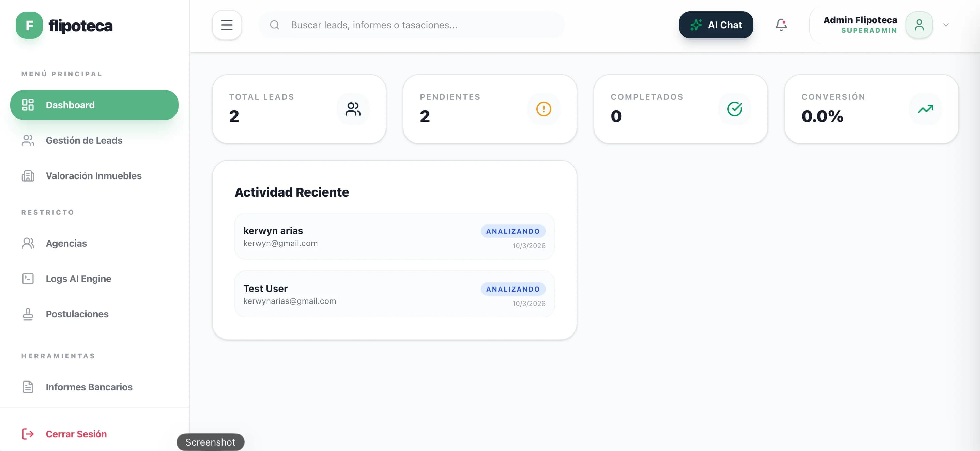Image resolution: width=980 pixels, height=451 pixels.
Task: Click the kerwyn@gmail.com email text
Action: click(280, 243)
